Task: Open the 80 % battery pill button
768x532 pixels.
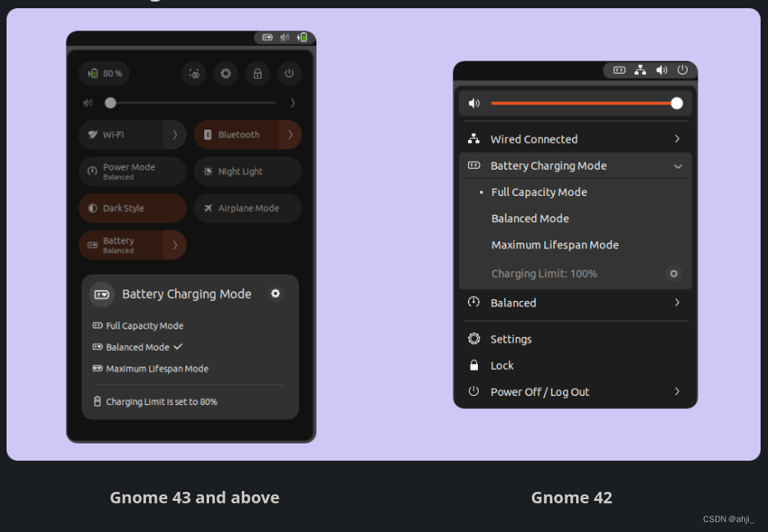Action: pyautogui.click(x=104, y=74)
